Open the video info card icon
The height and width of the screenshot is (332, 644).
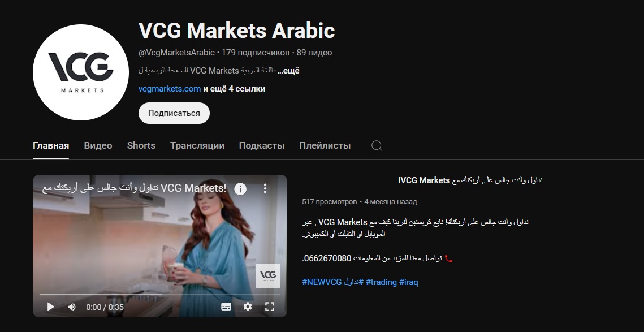(240, 188)
